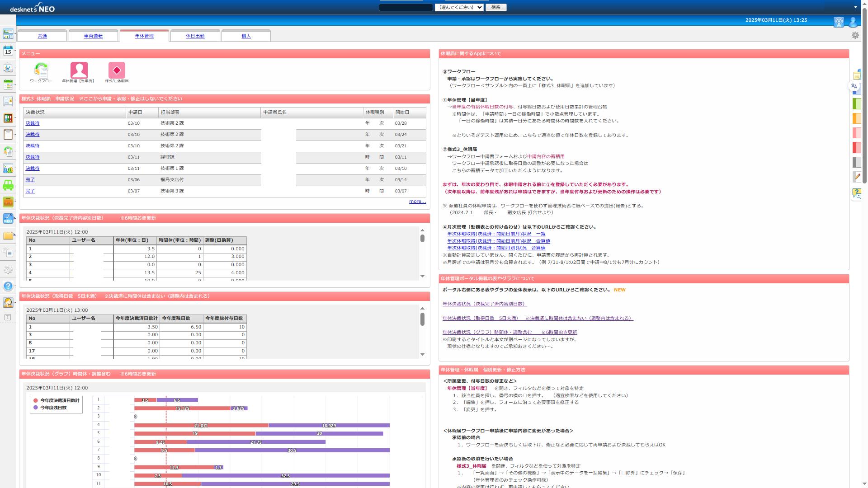Expand the folder icon submenu arrow in sidebar

click(x=15, y=235)
